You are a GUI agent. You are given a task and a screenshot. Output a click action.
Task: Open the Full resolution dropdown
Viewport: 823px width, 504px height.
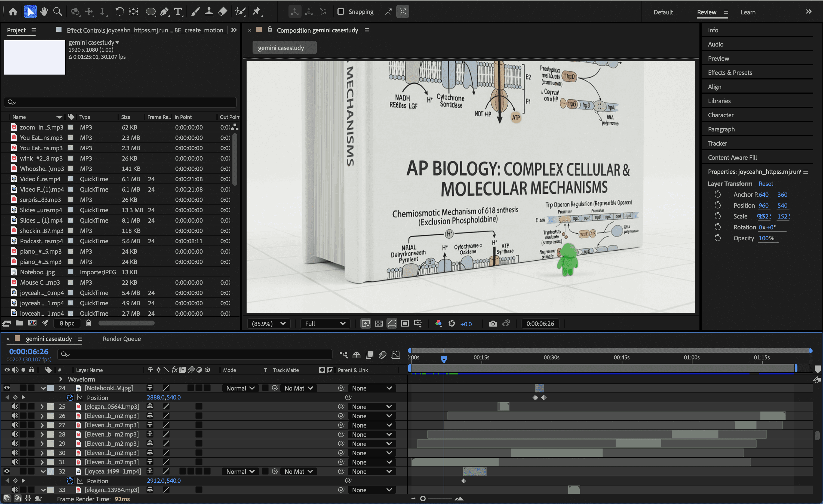tap(325, 323)
